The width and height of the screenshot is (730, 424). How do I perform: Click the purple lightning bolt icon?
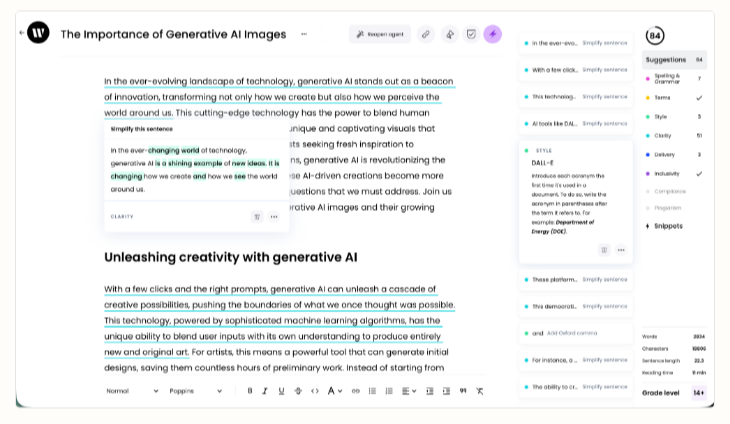click(x=492, y=34)
